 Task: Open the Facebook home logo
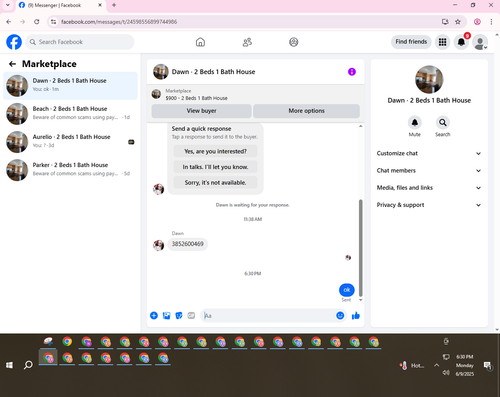pyautogui.click(x=14, y=42)
